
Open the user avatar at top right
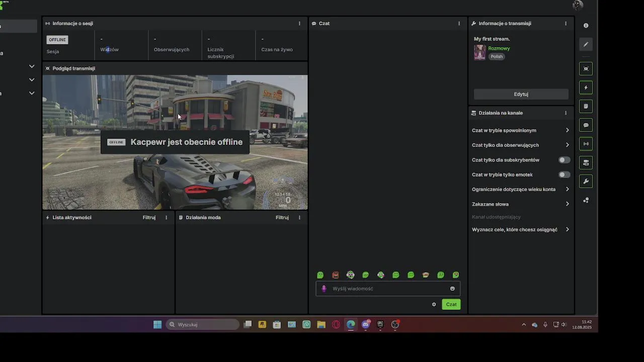tap(578, 5)
